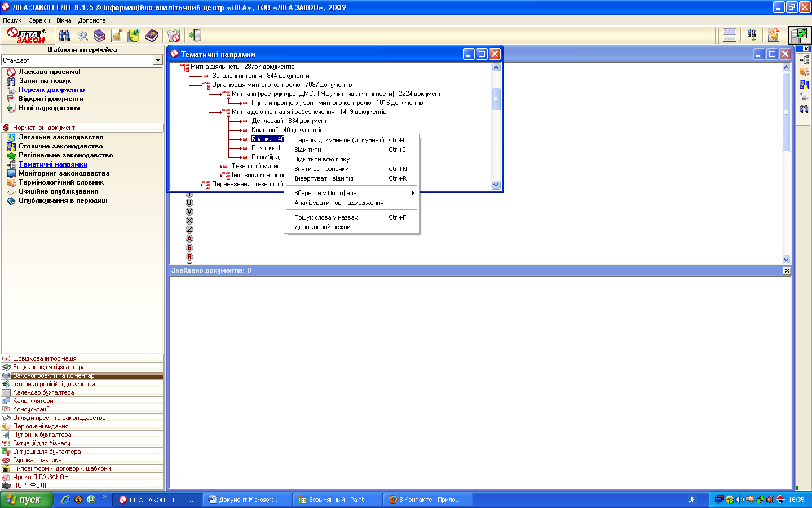Click the scroll document icon in side strip
Viewport: 812px width, 508px height.
click(x=804, y=97)
